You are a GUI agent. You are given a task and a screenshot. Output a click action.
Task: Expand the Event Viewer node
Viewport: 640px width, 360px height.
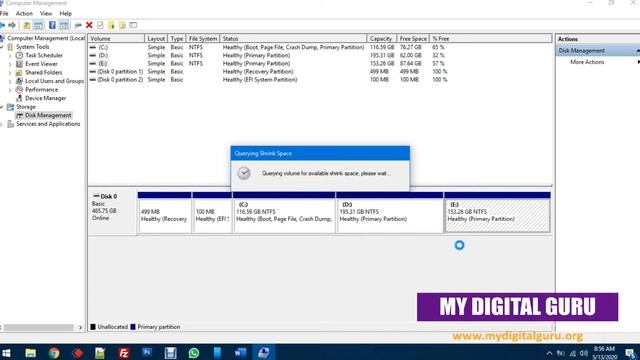coord(10,64)
